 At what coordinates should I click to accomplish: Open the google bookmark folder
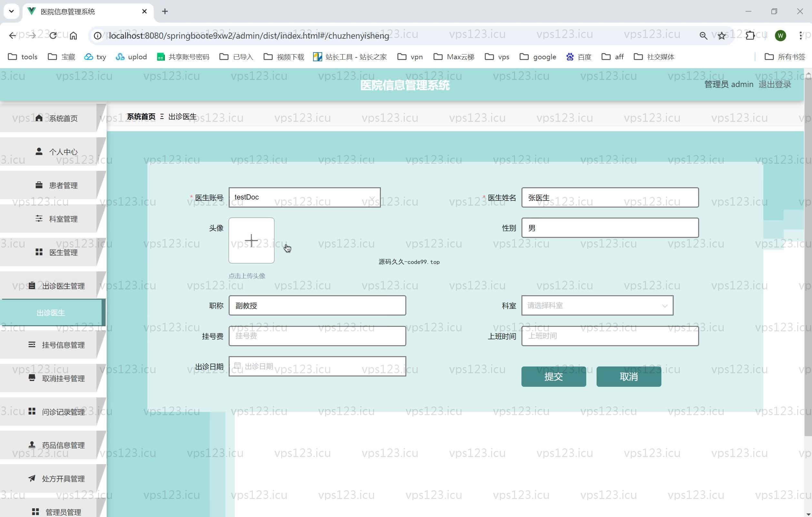pyautogui.click(x=538, y=57)
